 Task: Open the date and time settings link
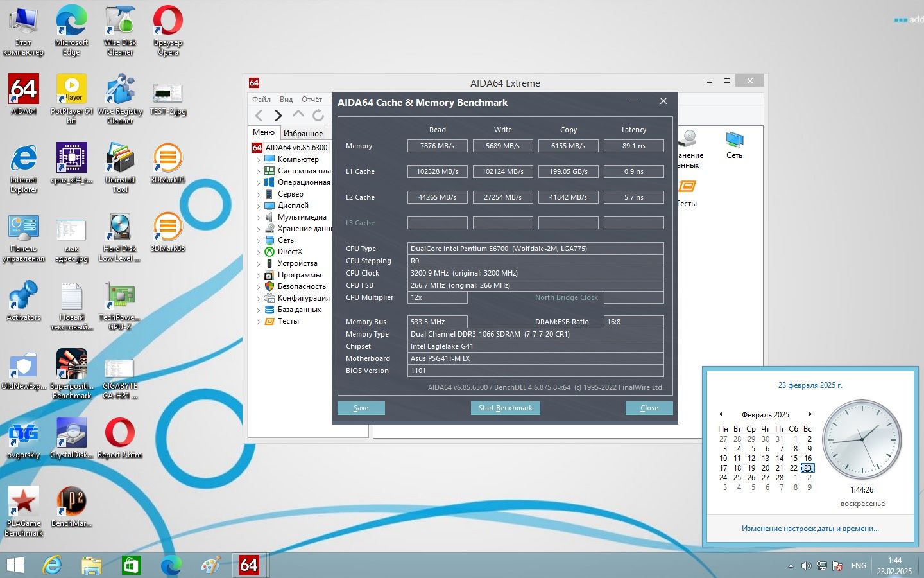[x=810, y=529]
